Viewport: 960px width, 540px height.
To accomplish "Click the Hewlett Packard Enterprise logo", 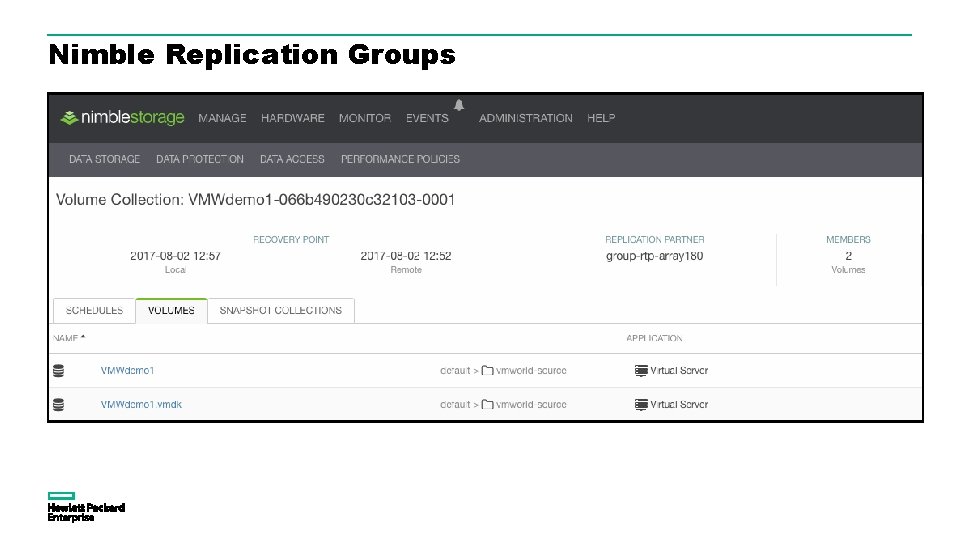I will click(x=86, y=507).
